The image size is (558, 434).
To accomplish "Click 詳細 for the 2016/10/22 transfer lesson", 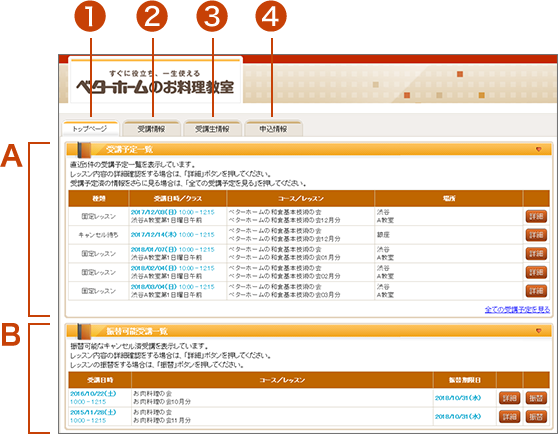I will (x=510, y=398).
